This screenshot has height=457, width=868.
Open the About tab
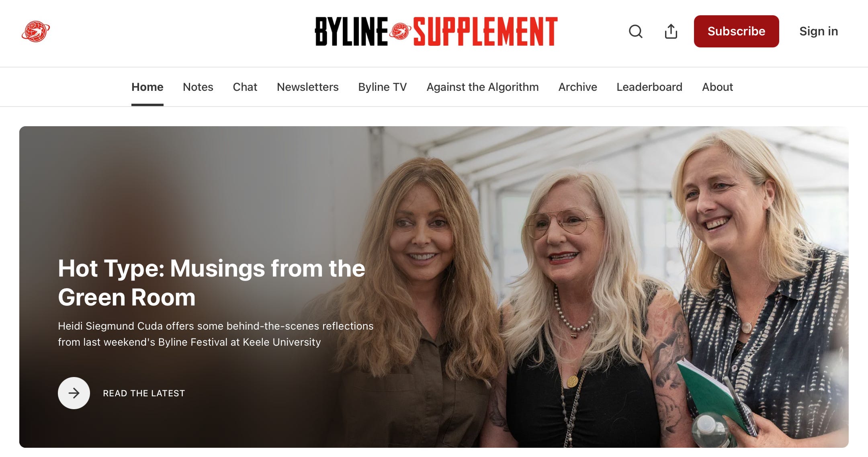pos(717,87)
